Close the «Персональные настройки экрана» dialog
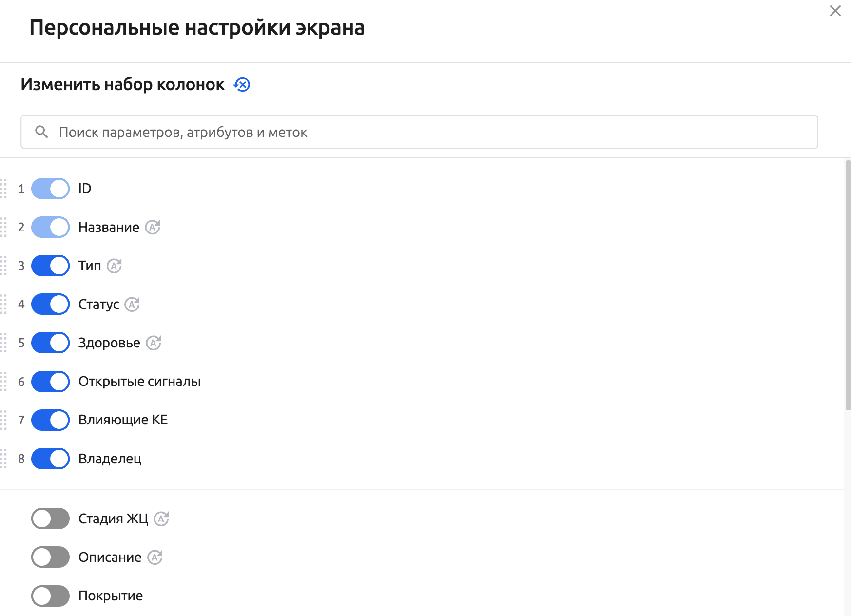Viewport: 851px width, 616px height. [x=835, y=11]
